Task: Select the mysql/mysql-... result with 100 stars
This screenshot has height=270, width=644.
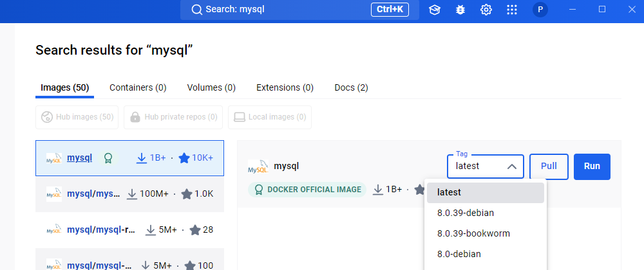Action: pyautogui.click(x=130, y=259)
